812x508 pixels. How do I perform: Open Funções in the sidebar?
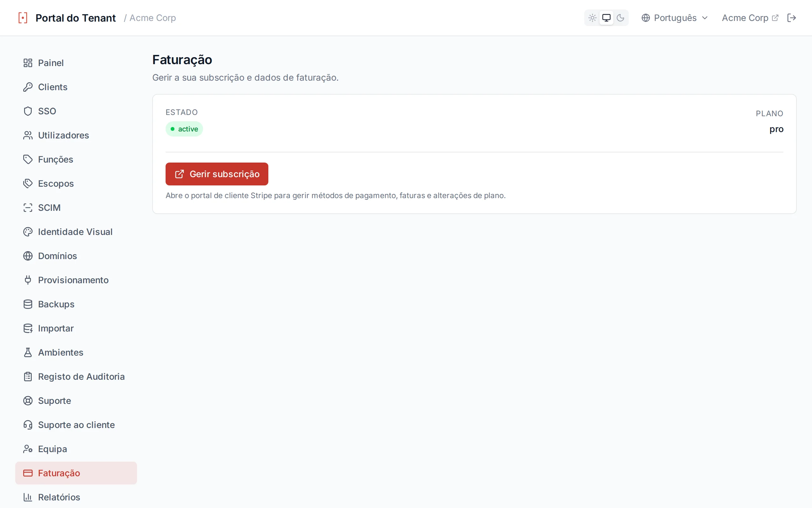click(x=76, y=159)
